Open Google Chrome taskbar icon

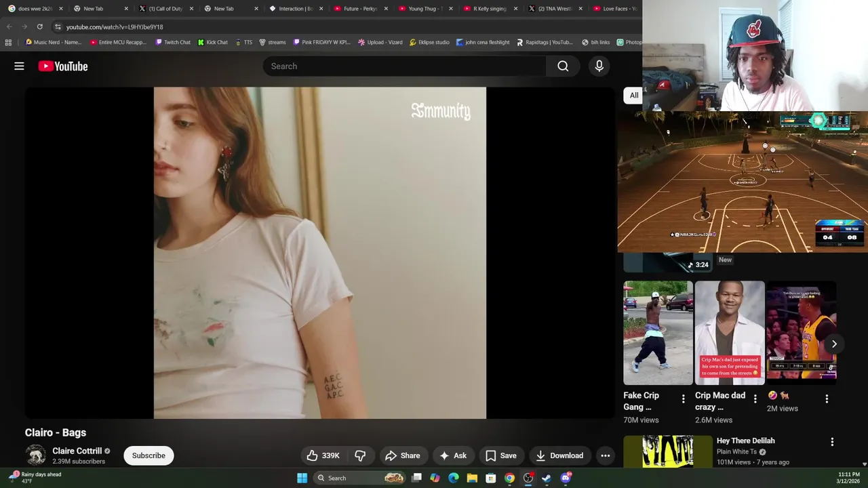point(509,478)
